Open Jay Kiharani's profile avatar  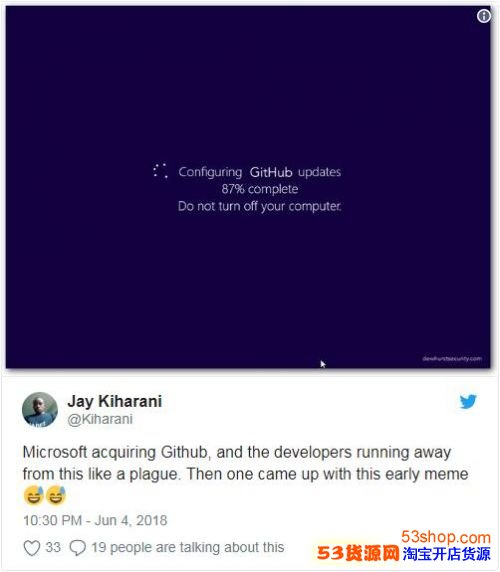click(40, 410)
